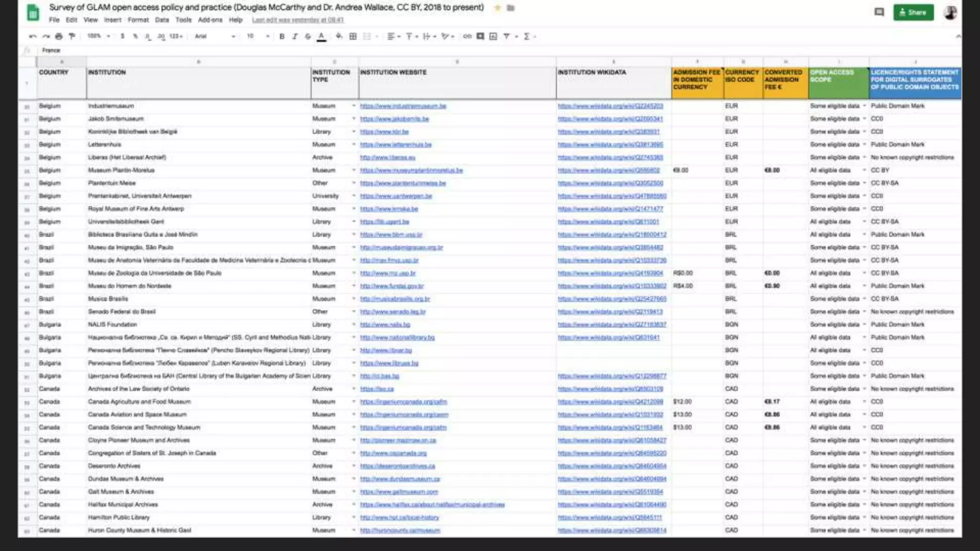Open the Museum Plantin-Moretus website link
This screenshot has width=980, height=551.
click(411, 170)
